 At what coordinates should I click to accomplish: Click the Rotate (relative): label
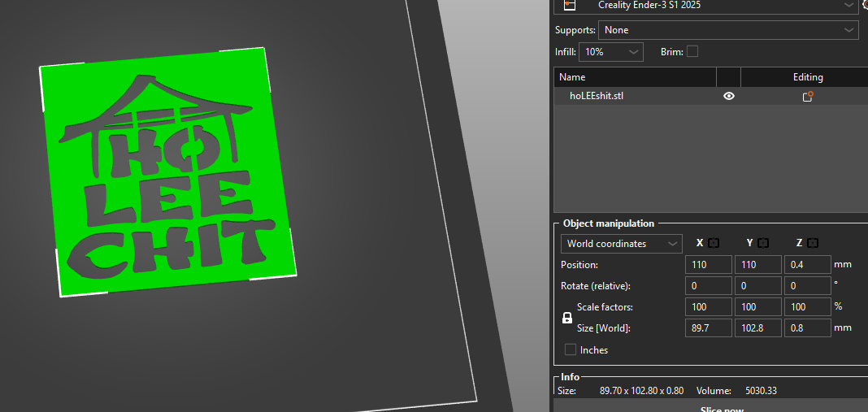pyautogui.click(x=596, y=286)
